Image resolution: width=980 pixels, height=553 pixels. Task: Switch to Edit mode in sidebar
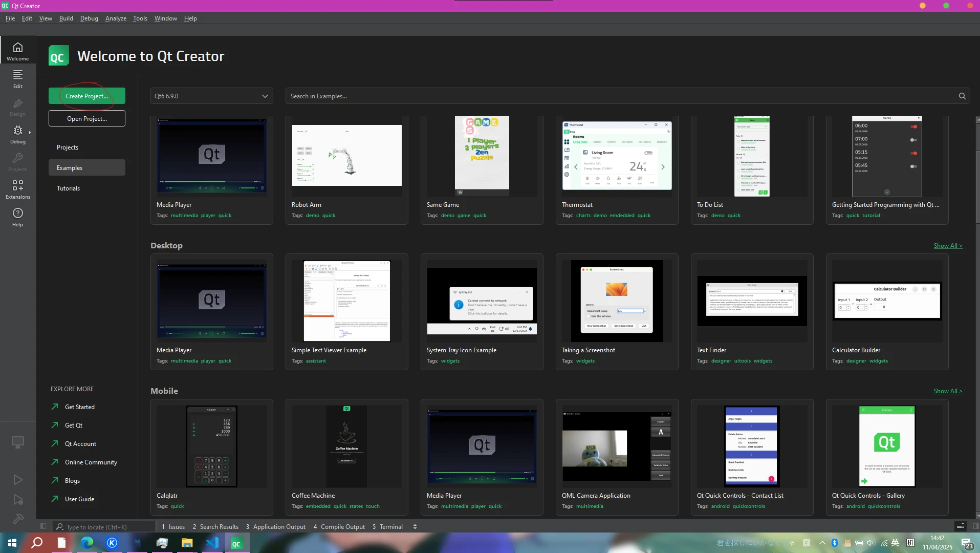pyautogui.click(x=18, y=78)
